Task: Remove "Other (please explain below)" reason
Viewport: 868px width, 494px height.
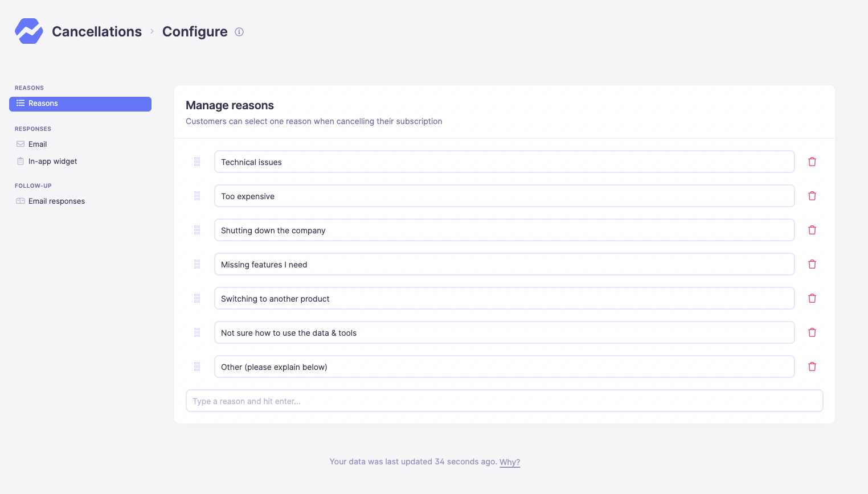Action: pos(812,367)
